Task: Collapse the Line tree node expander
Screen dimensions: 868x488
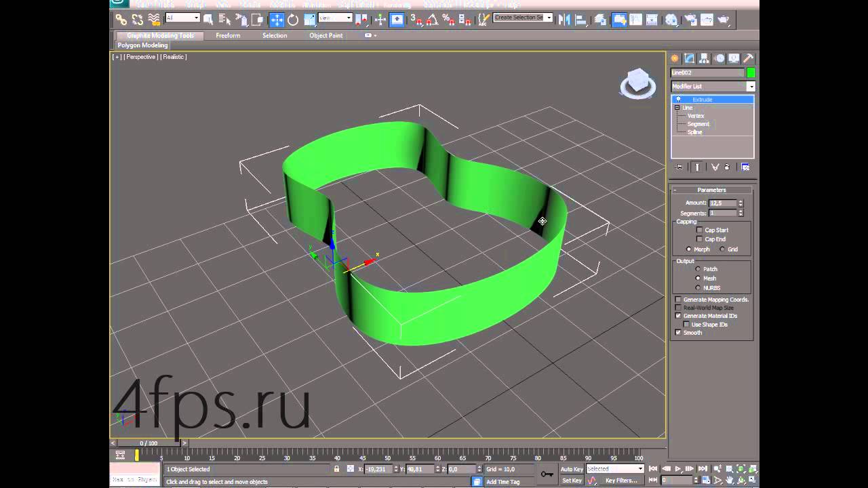Action: click(x=677, y=108)
